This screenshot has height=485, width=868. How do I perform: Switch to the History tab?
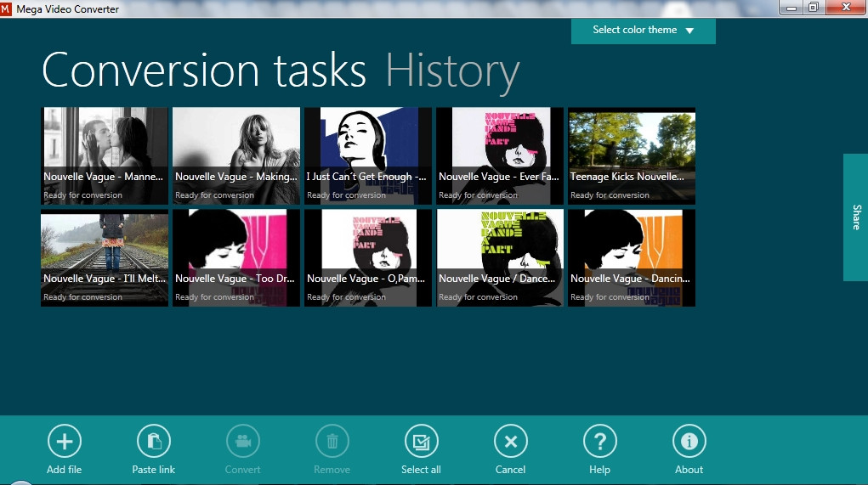(452, 72)
